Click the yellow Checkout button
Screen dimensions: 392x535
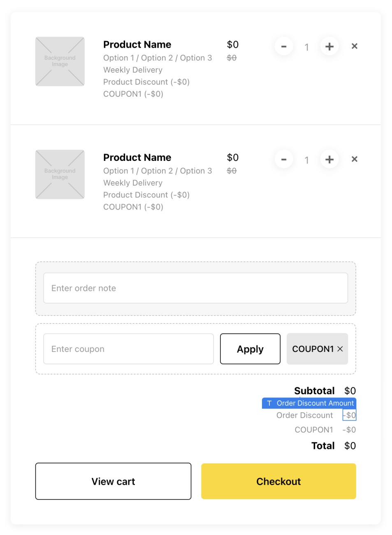tap(278, 481)
